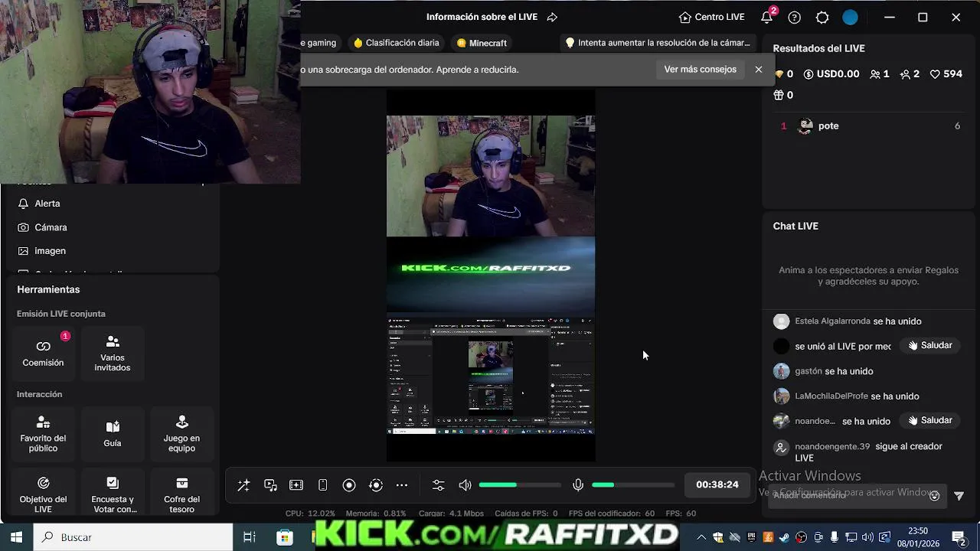Click Saludar next to se unió al LIVE
This screenshot has height=551, width=980.
[x=929, y=346]
